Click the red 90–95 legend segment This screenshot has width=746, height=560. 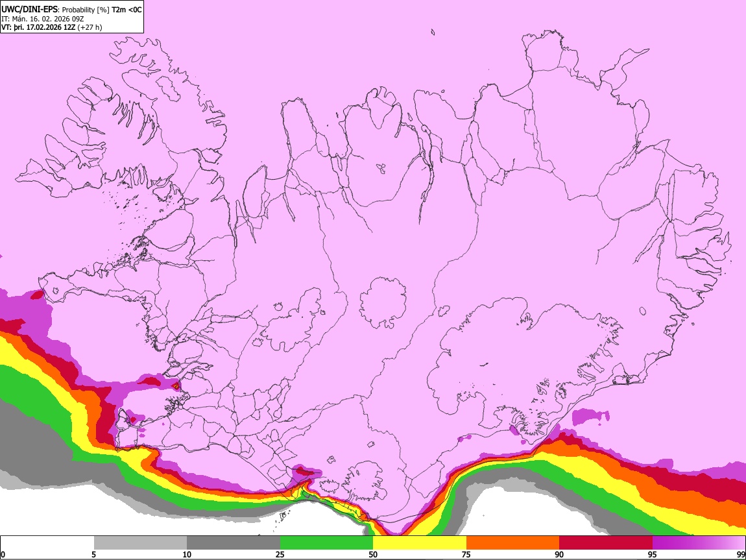click(x=606, y=542)
